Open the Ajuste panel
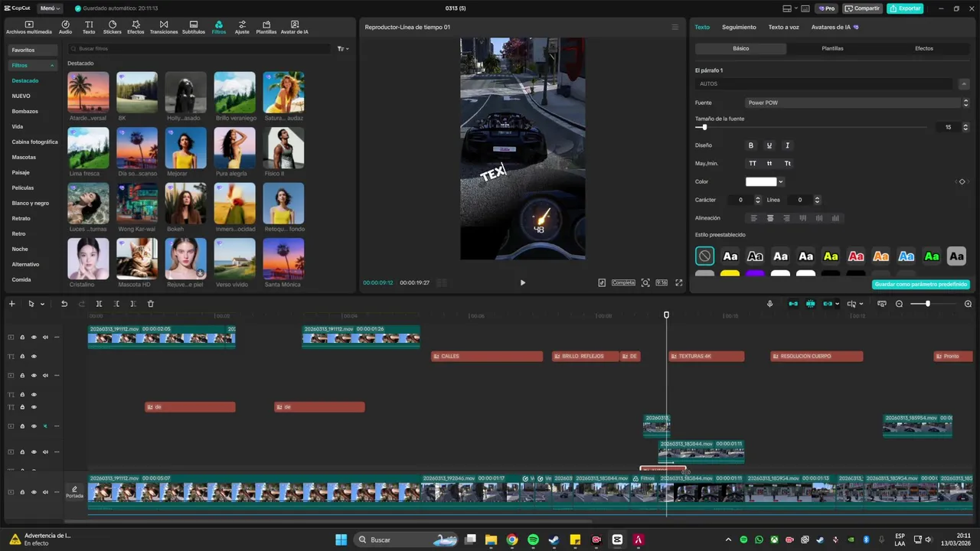The height and width of the screenshot is (551, 980). (242, 28)
